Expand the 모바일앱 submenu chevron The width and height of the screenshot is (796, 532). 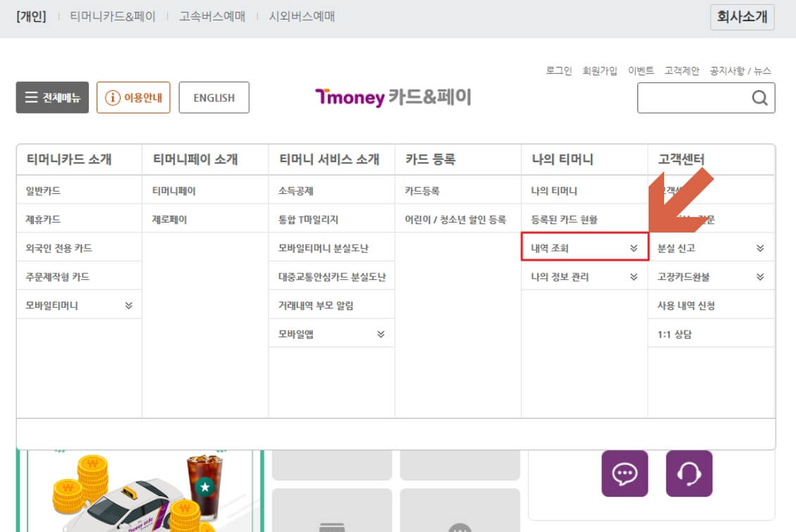pyautogui.click(x=381, y=333)
